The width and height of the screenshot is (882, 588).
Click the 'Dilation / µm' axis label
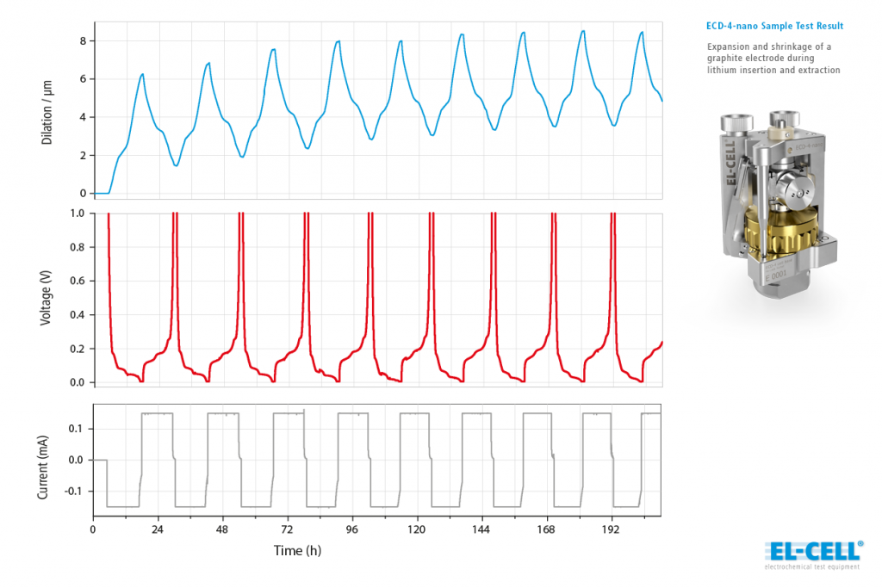[47, 108]
